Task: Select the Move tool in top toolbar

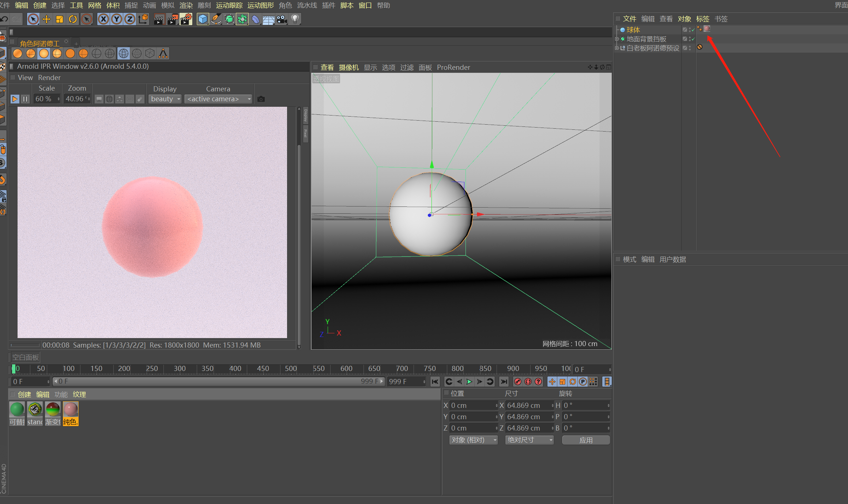Action: (46, 19)
